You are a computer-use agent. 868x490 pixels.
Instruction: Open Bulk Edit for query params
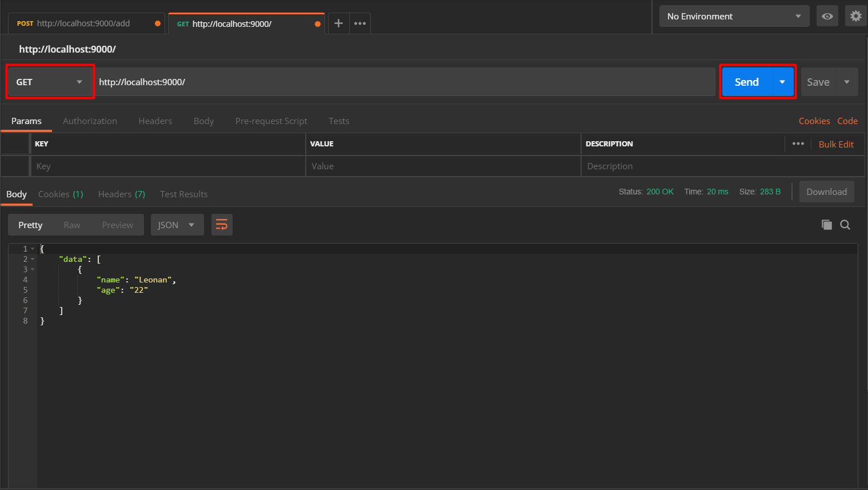[x=836, y=144]
